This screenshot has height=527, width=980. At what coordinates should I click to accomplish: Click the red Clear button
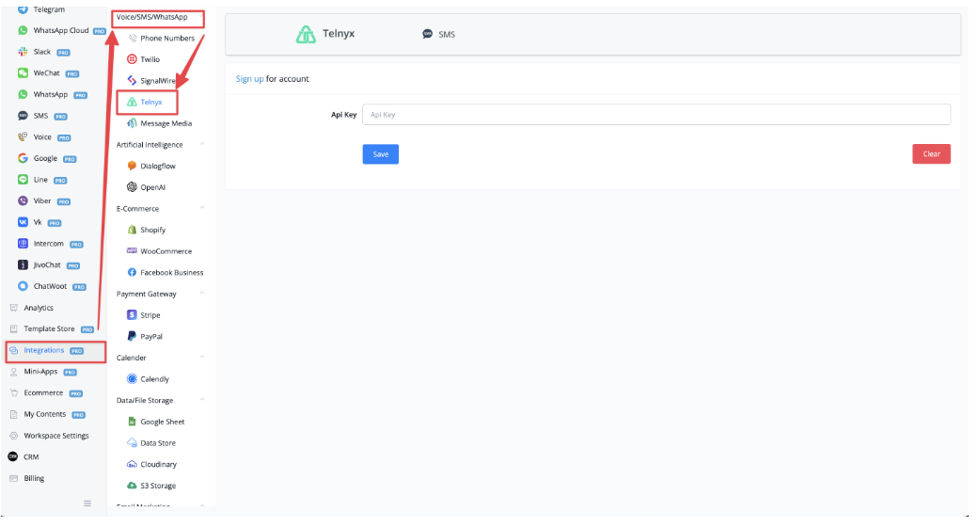[931, 153]
